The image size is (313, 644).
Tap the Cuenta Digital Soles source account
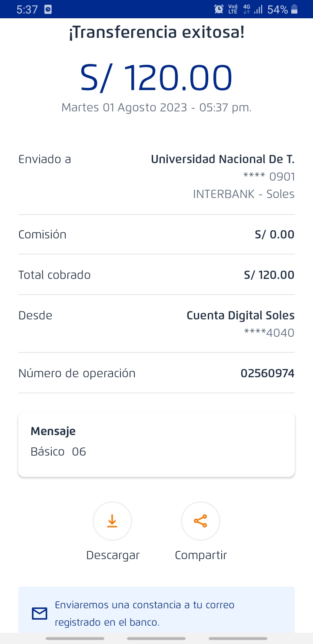click(240, 315)
